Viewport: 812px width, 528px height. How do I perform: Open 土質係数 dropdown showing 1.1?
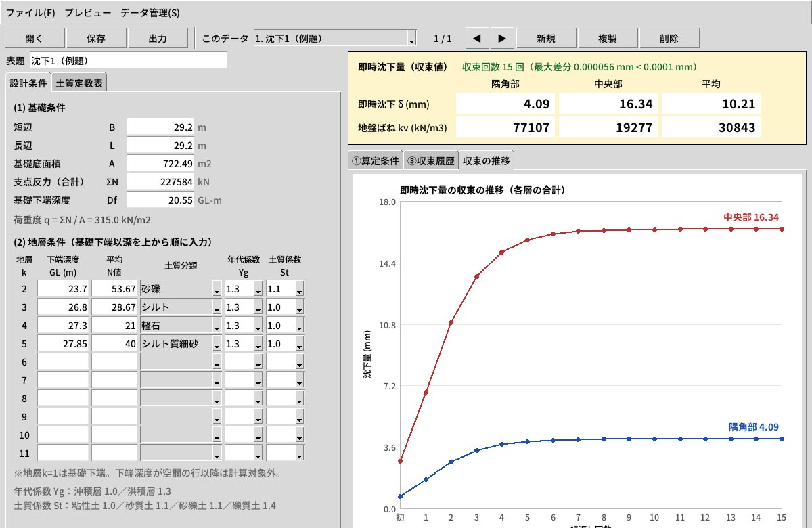[x=286, y=289]
